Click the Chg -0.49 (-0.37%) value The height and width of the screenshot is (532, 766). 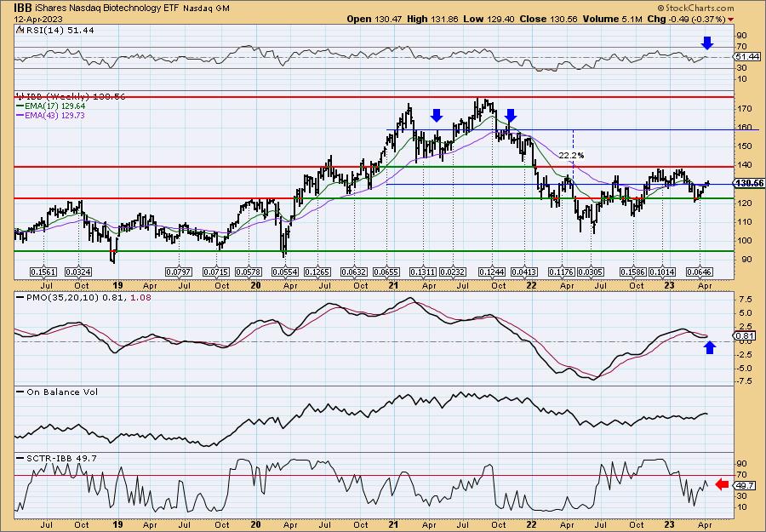pos(686,19)
